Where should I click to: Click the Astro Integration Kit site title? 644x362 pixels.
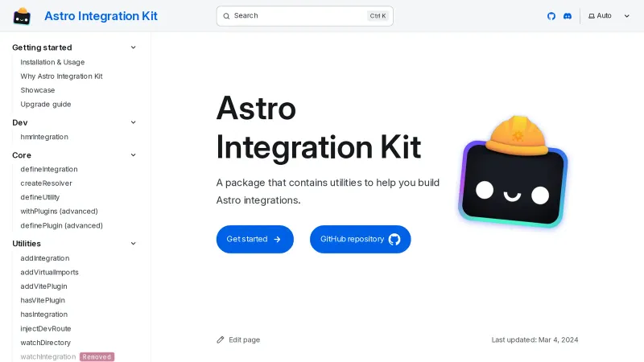(101, 16)
